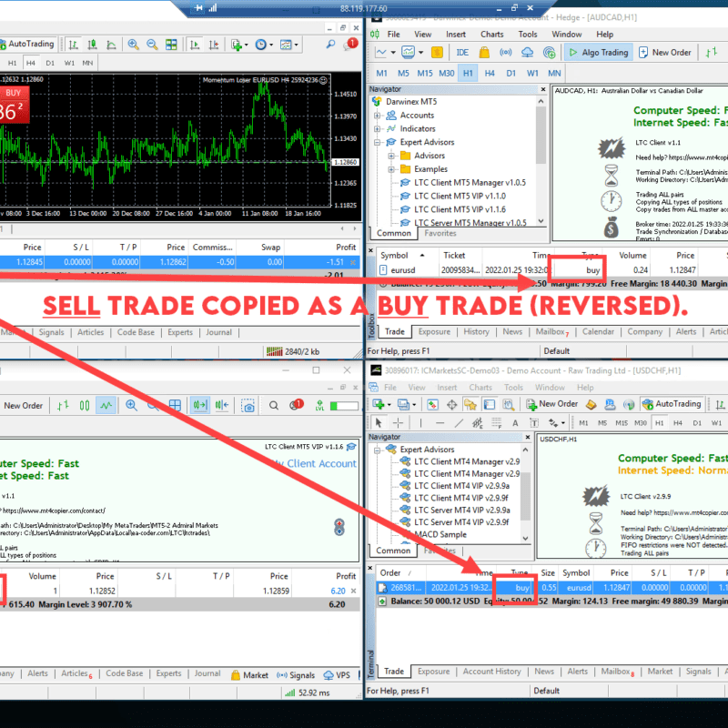
Task: Open Experts tab in EURUSD terminal
Action: pyautogui.click(x=179, y=332)
